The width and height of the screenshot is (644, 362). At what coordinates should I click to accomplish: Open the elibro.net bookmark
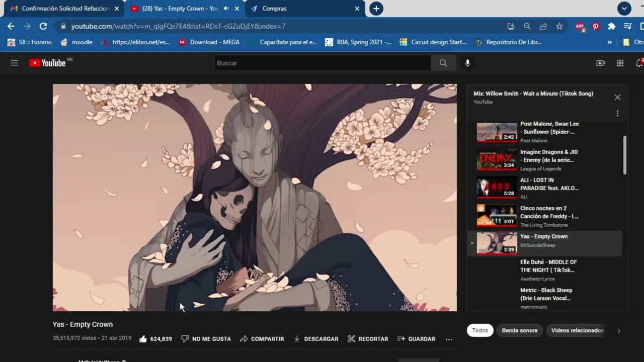point(135,42)
